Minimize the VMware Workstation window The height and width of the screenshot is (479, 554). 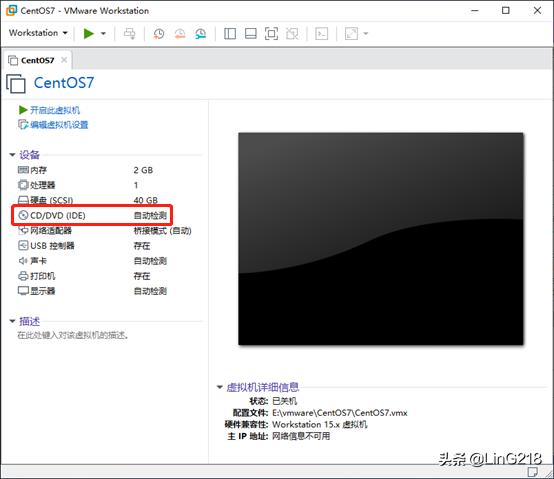click(475, 11)
